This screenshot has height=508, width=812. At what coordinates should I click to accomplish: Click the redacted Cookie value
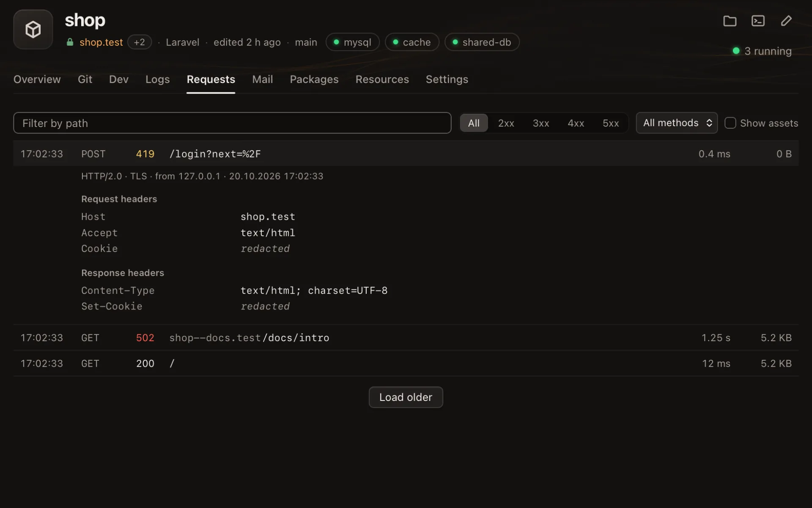265,248
